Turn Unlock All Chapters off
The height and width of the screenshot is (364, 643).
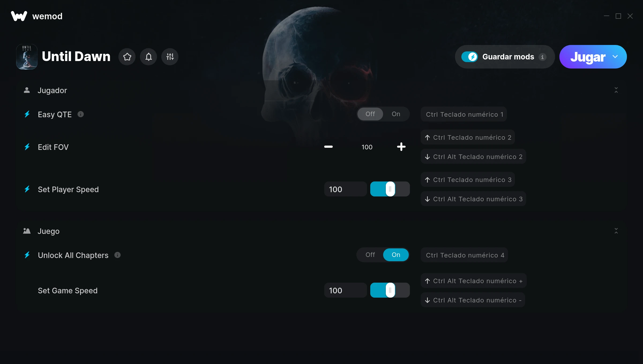click(370, 255)
